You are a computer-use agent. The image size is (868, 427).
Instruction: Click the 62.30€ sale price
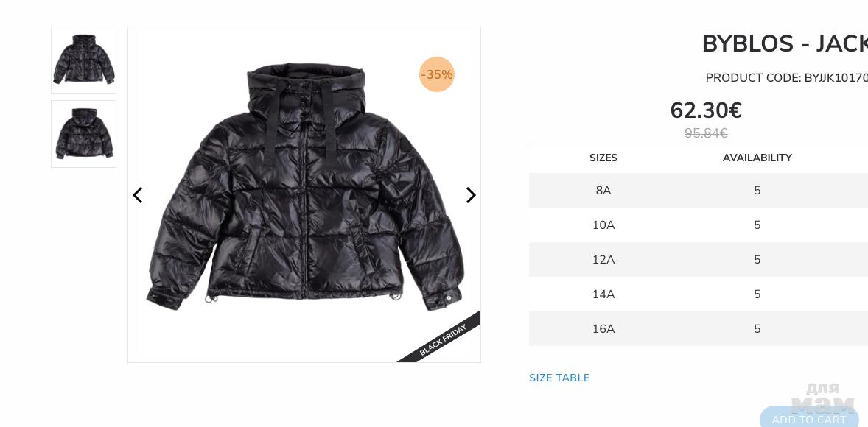[x=706, y=110]
